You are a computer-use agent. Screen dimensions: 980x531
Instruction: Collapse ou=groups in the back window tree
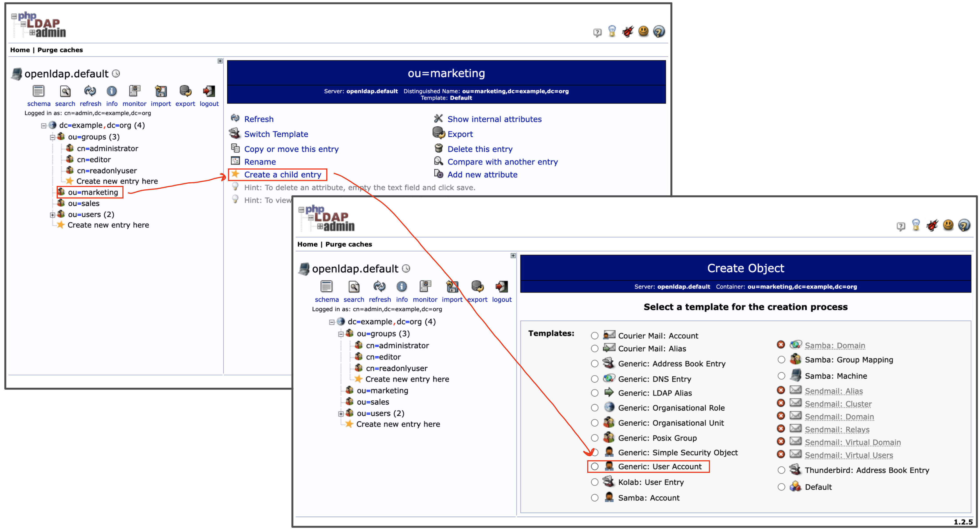(x=52, y=137)
